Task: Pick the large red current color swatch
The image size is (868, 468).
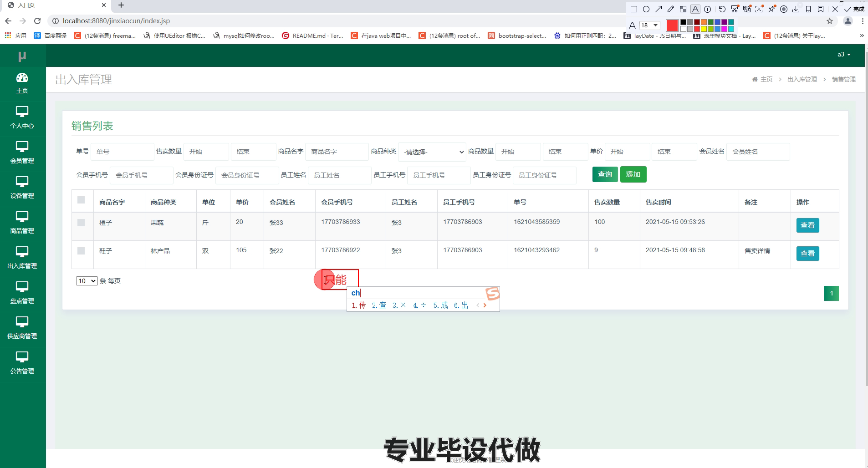Action: 672,25
